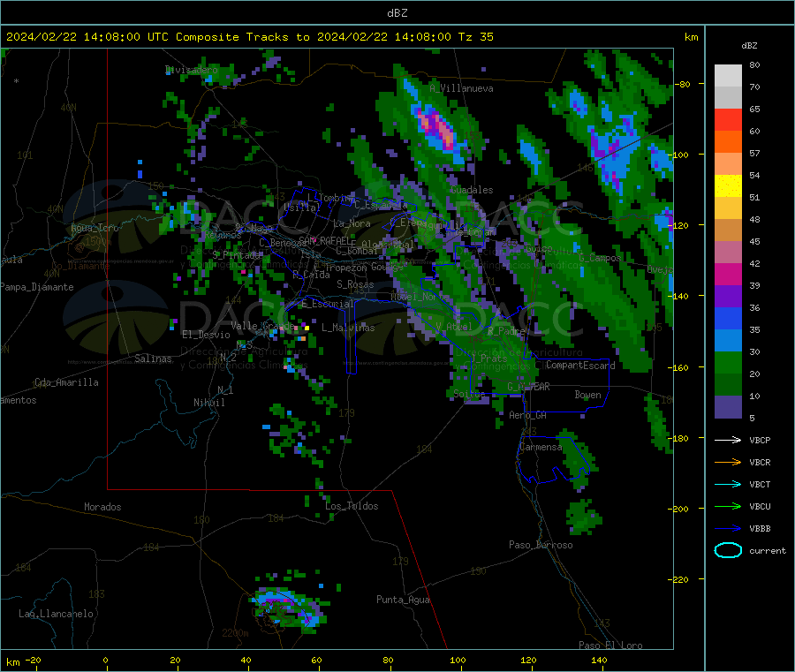Image resolution: width=795 pixels, height=672 pixels.
Task: Select the bright green 20-30 dBZ swatch
Action: 728,362
